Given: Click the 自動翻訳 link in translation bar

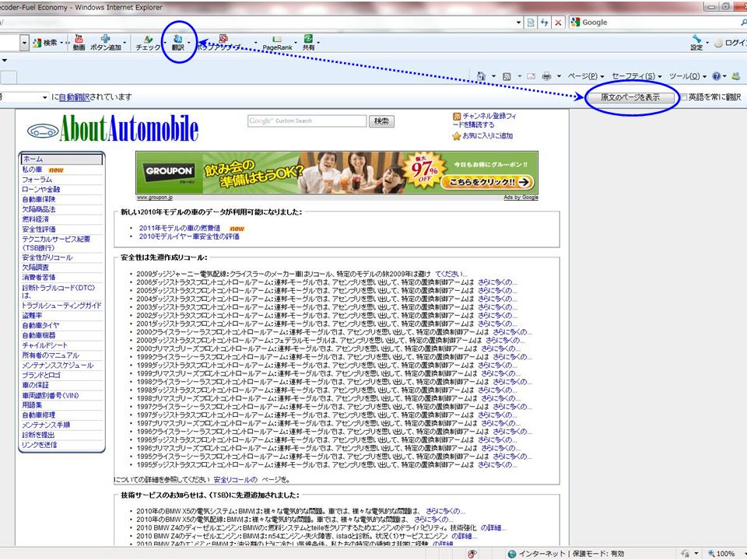Looking at the screenshot, I should [x=74, y=97].
